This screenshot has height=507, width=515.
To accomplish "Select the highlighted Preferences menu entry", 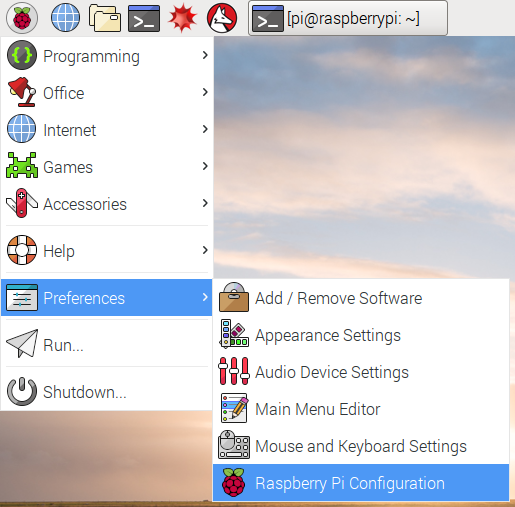I will click(107, 297).
